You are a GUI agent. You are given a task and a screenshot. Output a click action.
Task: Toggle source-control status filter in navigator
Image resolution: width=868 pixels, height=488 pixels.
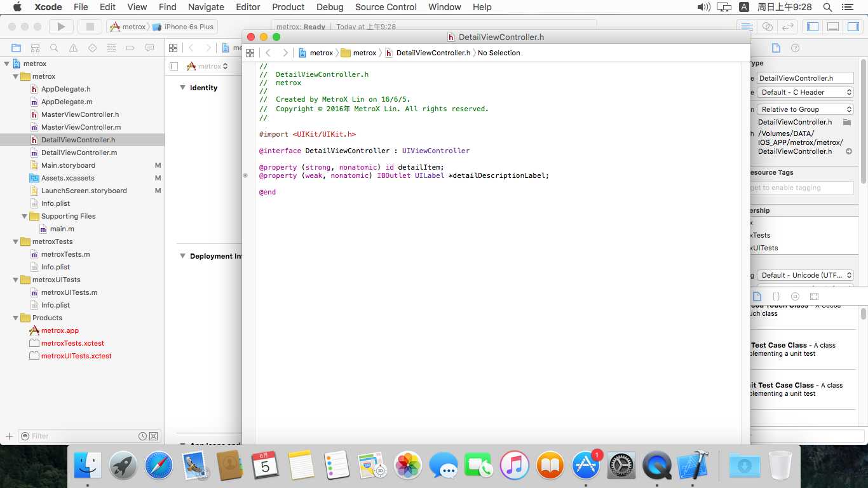153,436
